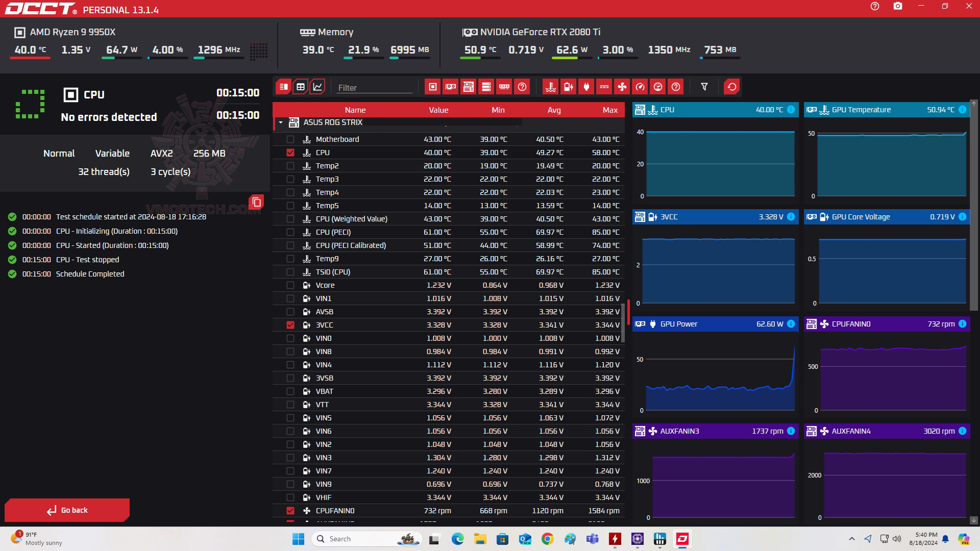
Task: Toggle GPU sensor filter icon
Action: tap(450, 87)
